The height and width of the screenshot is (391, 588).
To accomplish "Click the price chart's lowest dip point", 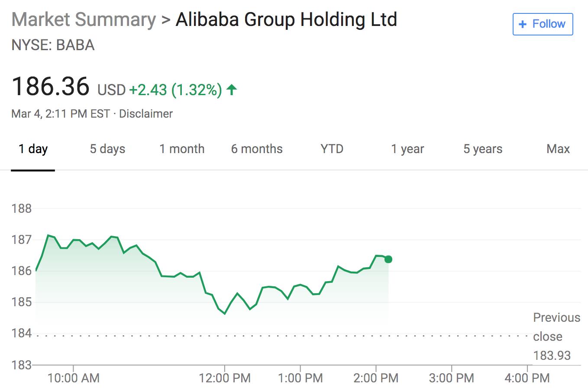I will pyautogui.click(x=225, y=314).
